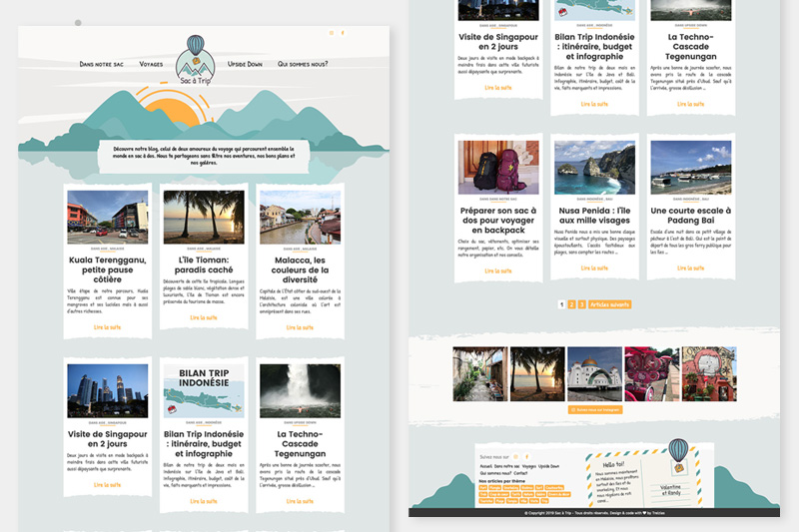The width and height of the screenshot is (799, 532).
Task: Open the Nusa Penida cliff photo
Action: (x=594, y=168)
